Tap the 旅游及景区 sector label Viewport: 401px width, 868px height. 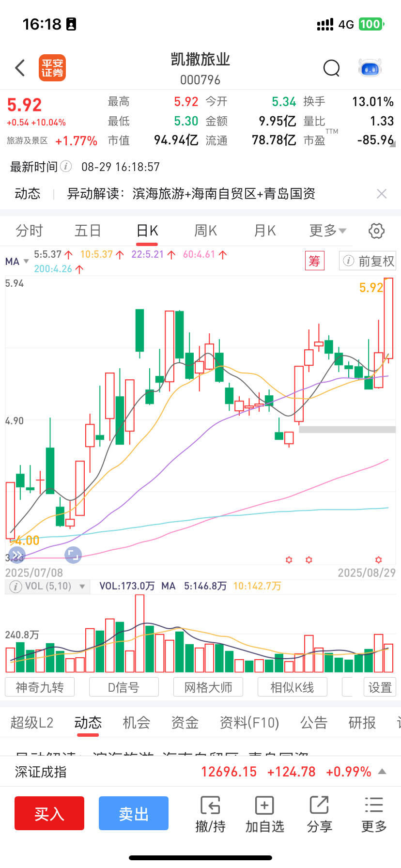(x=27, y=140)
